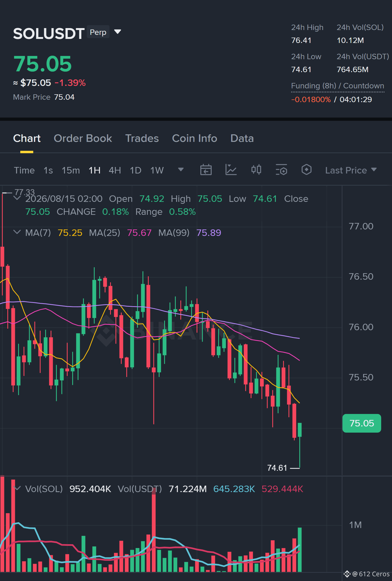Switch to the Order Book tab
This screenshot has height=581, width=392.
point(83,138)
